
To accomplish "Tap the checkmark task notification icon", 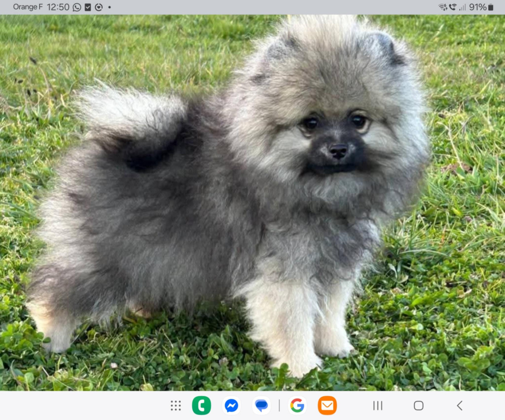I will tap(88, 7).
